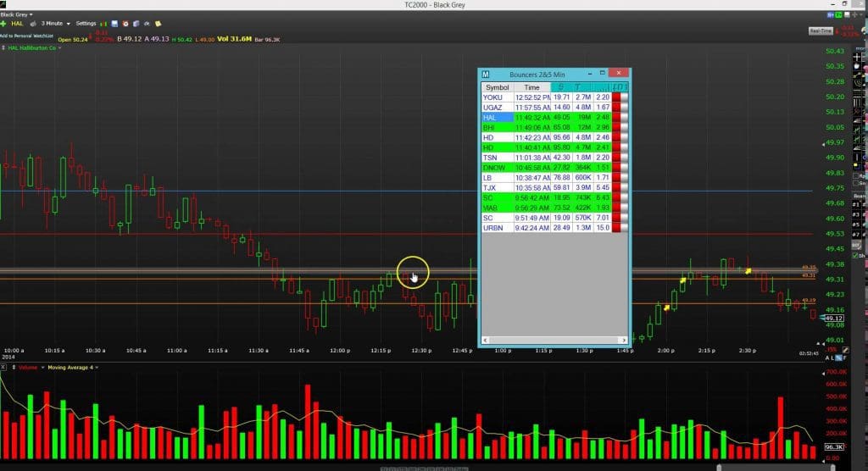Click the HAL symbol field in toolbar
This screenshot has width=868, height=471.
coord(17,24)
